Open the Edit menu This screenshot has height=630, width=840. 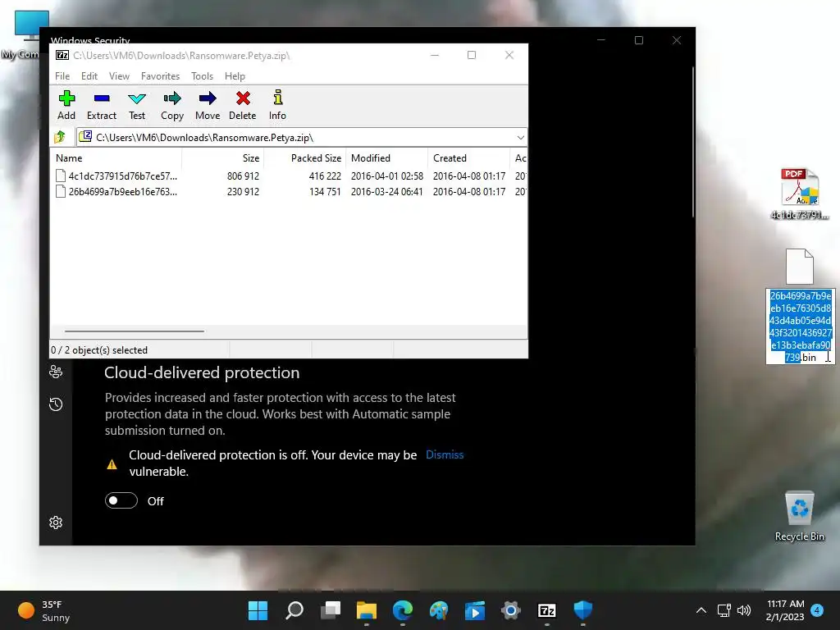pos(89,76)
